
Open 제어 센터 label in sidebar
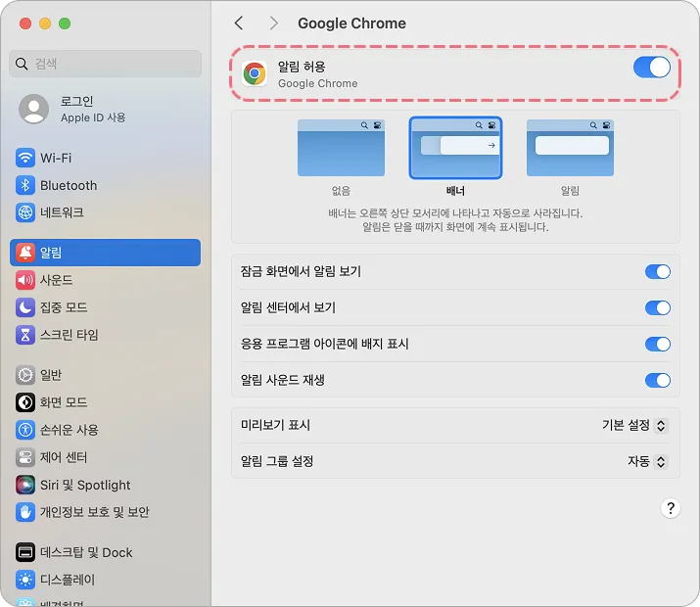[64, 457]
